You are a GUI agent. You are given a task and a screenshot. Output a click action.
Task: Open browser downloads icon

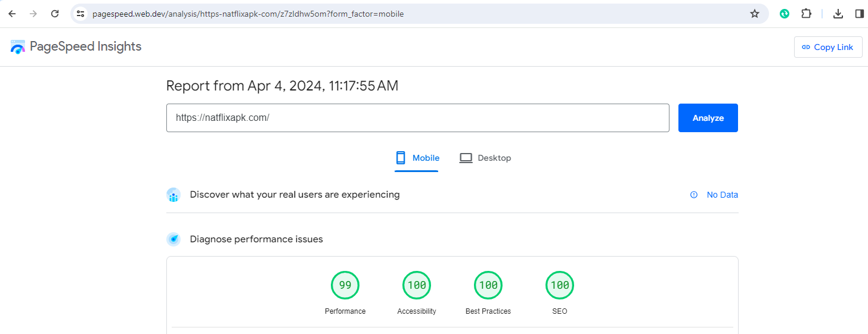pyautogui.click(x=838, y=14)
